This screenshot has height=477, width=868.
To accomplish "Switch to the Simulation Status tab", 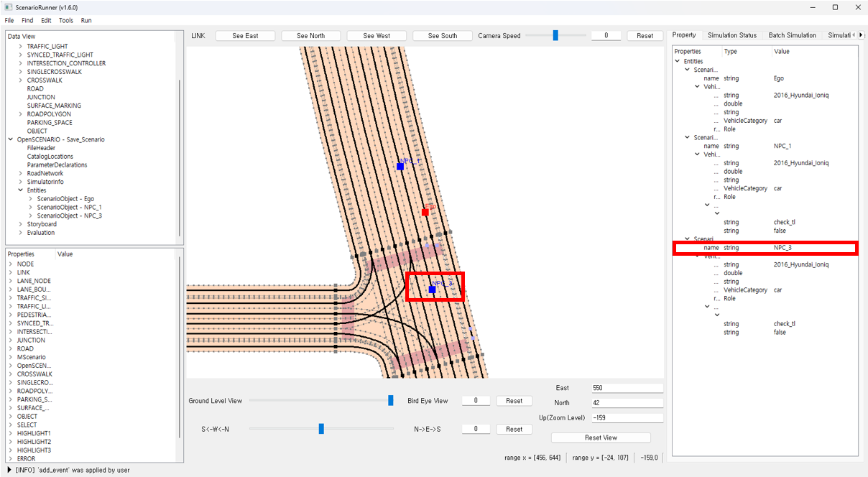I will (x=731, y=35).
